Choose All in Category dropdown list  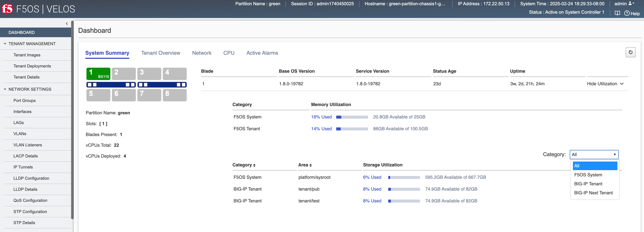pyautogui.click(x=595, y=166)
